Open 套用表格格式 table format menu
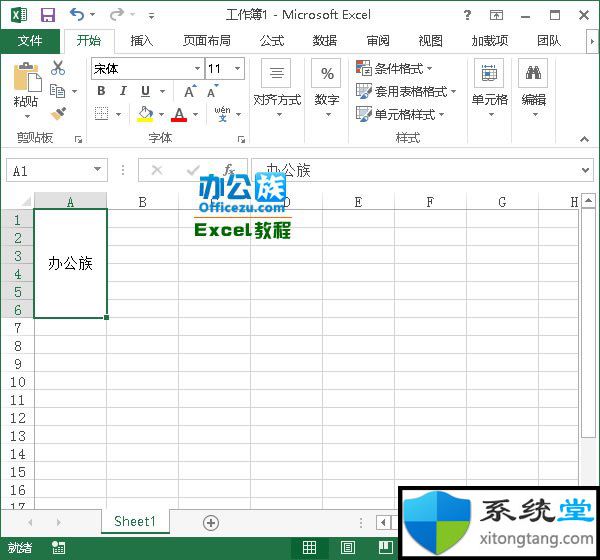 [406, 91]
